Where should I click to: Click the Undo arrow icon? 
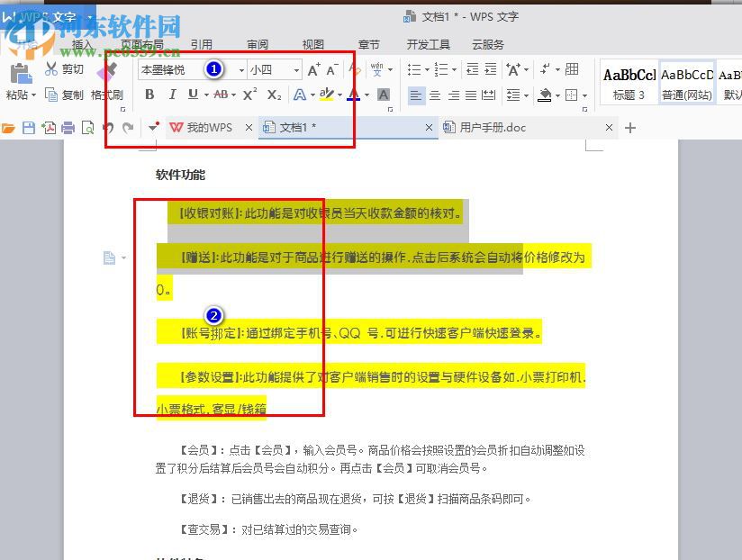click(x=109, y=128)
